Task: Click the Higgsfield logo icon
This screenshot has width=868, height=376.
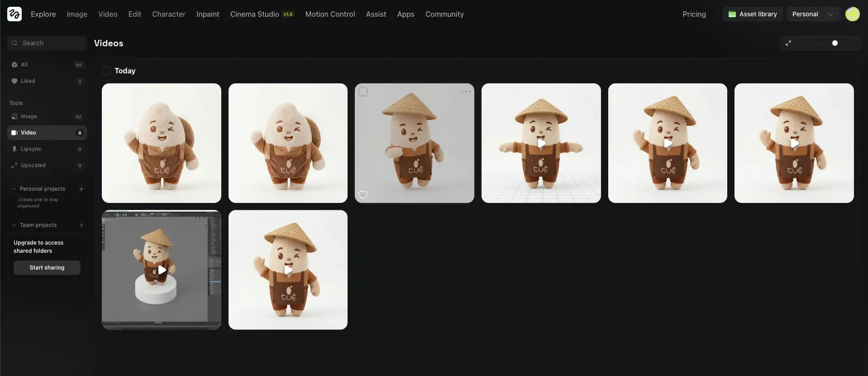Action: tap(14, 14)
